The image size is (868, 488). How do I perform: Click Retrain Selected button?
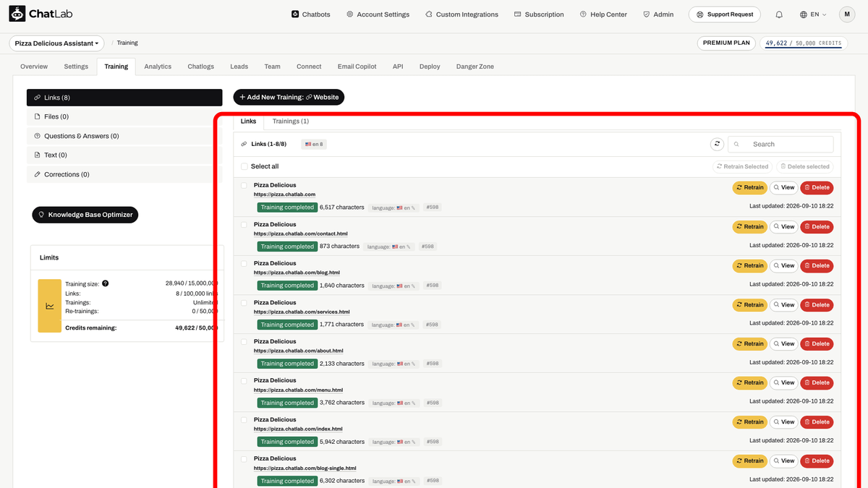pos(742,166)
